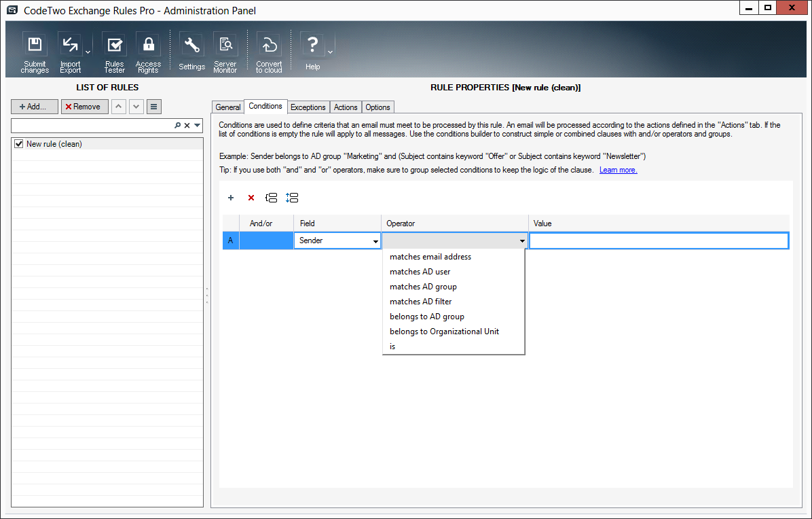Choose 'matches email address' operator
This screenshot has width=812, height=519.
pyautogui.click(x=454, y=257)
